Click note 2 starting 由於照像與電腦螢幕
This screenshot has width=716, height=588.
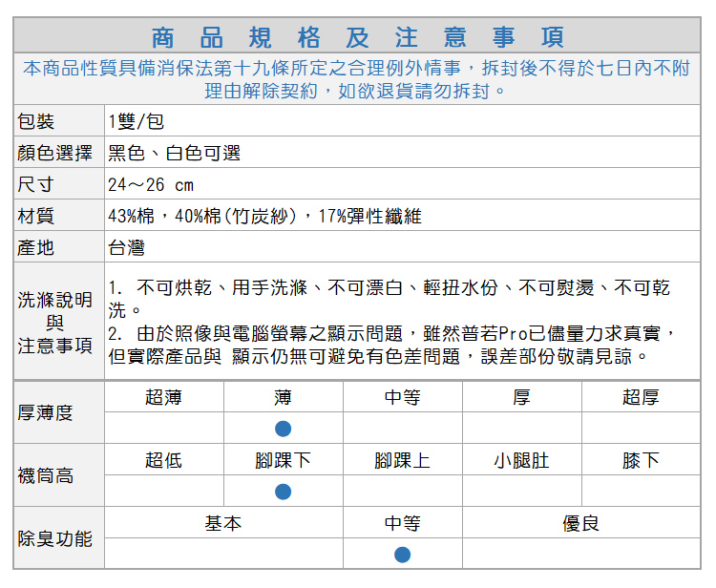click(391, 345)
